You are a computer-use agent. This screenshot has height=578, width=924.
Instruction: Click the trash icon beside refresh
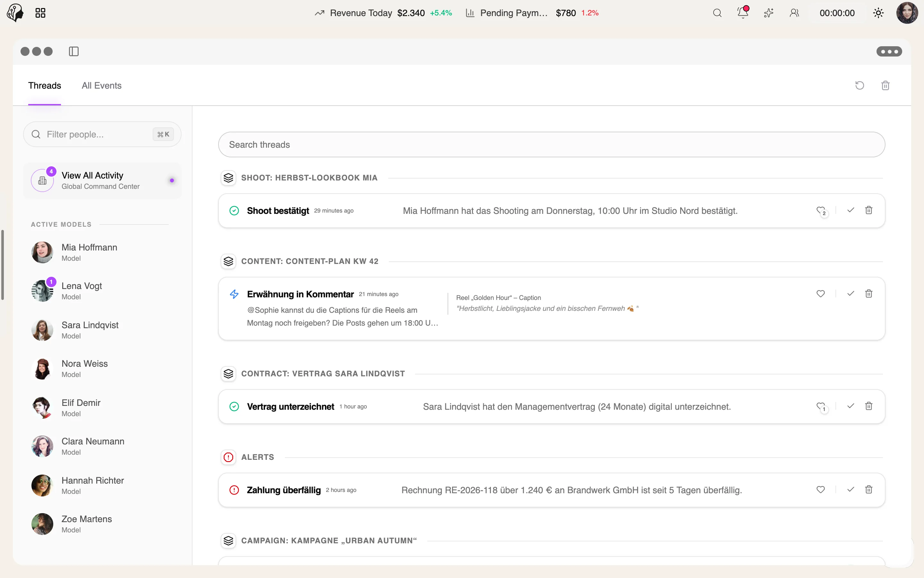click(886, 85)
